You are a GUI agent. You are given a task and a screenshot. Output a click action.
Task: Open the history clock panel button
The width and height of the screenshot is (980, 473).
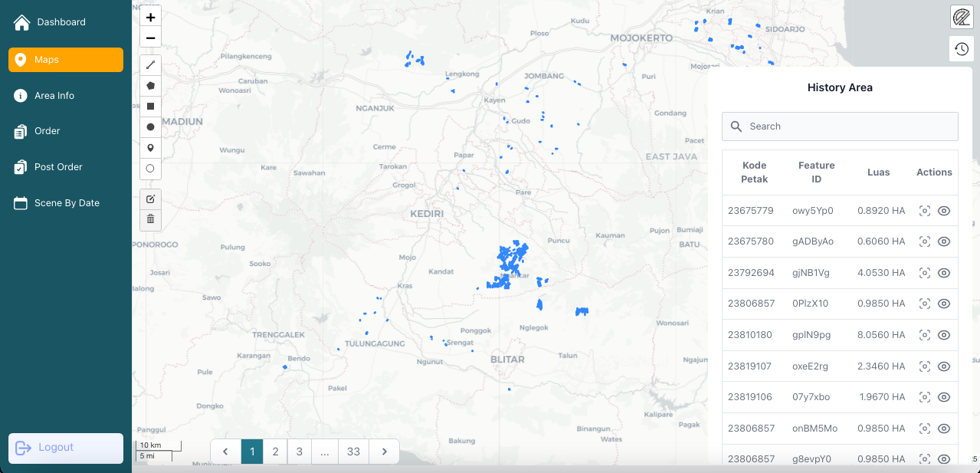[x=962, y=48]
